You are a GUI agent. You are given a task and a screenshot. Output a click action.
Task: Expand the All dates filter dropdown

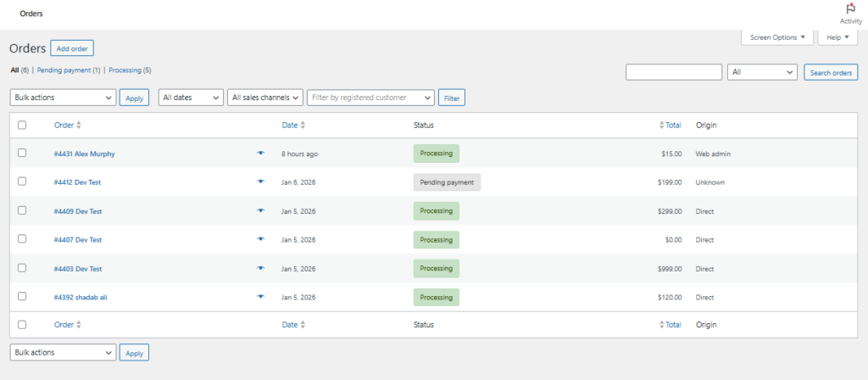coord(191,98)
